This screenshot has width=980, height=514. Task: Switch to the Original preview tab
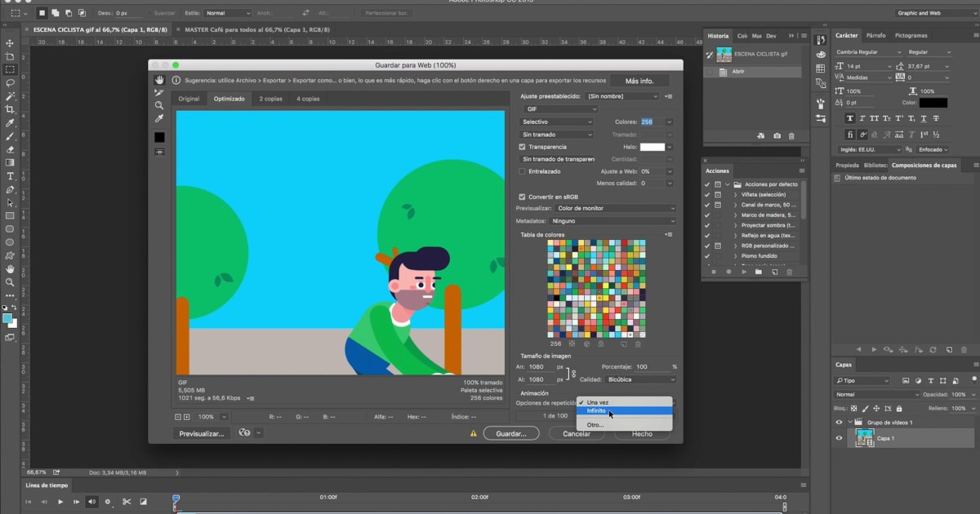pyautogui.click(x=189, y=99)
